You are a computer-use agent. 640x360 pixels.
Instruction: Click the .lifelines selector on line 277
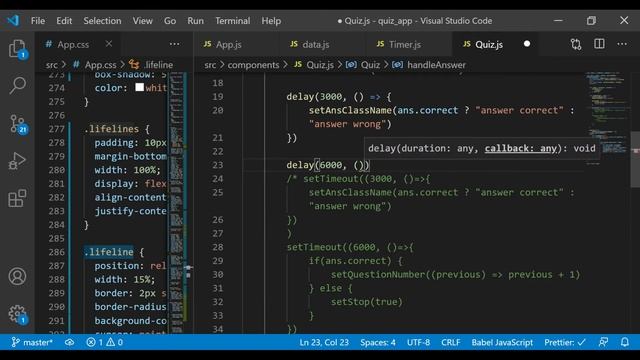111,129
